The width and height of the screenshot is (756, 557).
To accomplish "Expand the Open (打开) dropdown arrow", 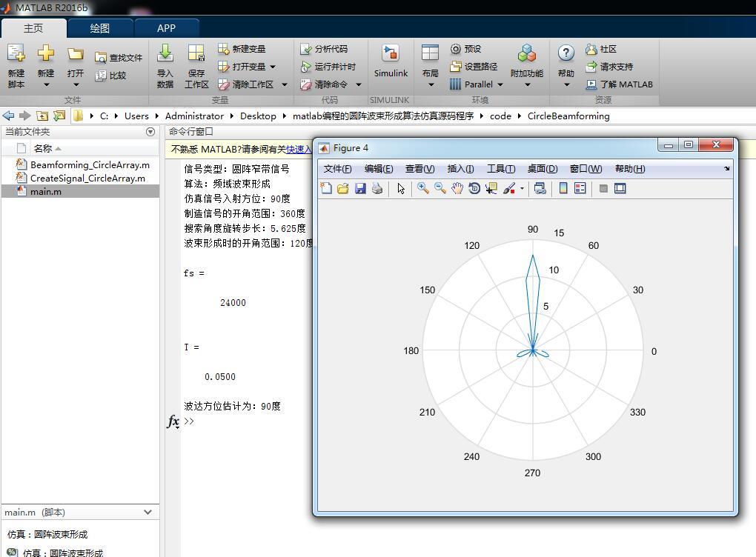I will (x=76, y=84).
